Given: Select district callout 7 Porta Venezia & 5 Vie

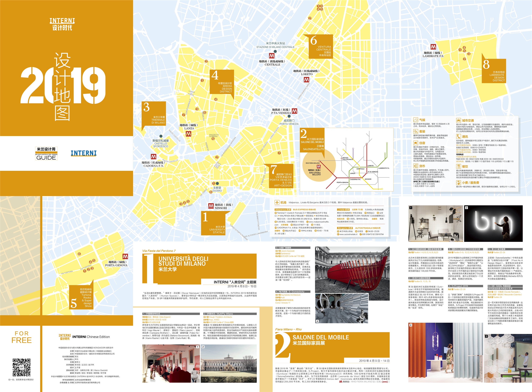Looking at the screenshot, I should point(281,176).
